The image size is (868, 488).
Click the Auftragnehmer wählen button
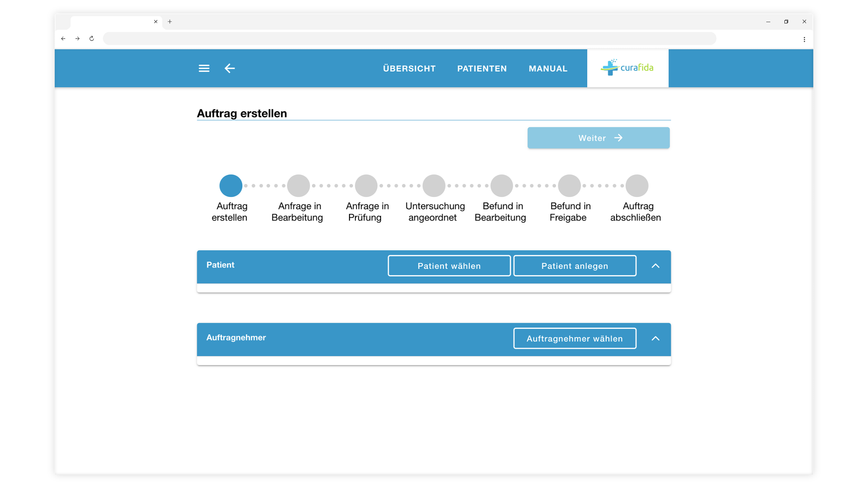click(x=575, y=338)
